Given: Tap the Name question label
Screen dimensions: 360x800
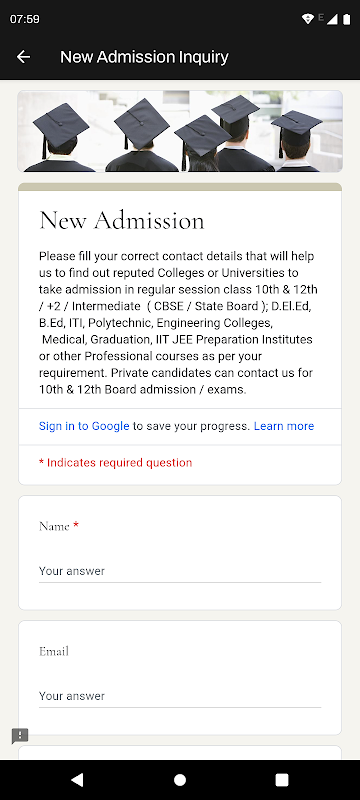Looking at the screenshot, I should click(54, 526).
